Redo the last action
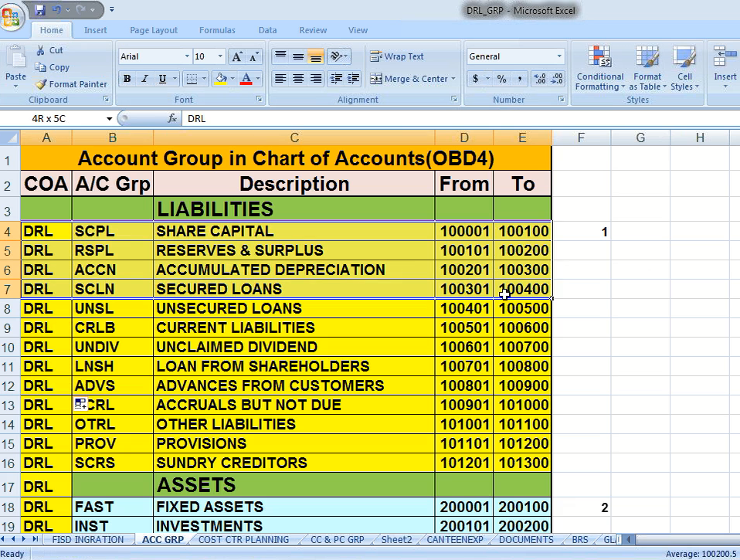740x560 pixels. coord(81,10)
